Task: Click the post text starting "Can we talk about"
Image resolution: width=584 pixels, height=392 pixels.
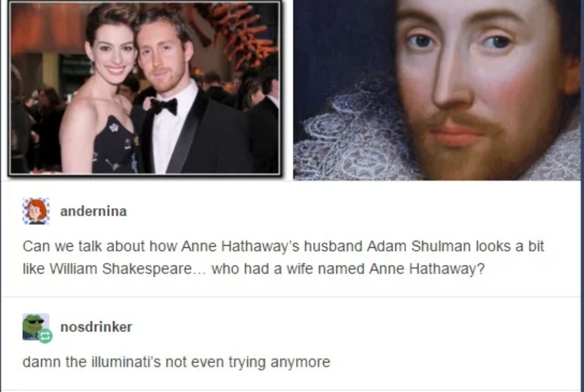Action: pyautogui.click(x=283, y=257)
